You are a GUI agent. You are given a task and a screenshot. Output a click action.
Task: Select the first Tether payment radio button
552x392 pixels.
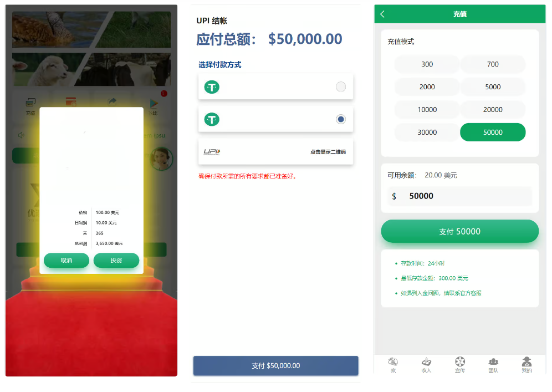click(x=341, y=86)
